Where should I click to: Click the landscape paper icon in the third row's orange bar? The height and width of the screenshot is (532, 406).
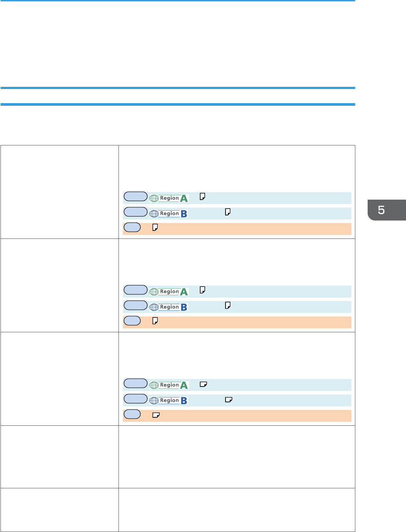click(x=156, y=416)
